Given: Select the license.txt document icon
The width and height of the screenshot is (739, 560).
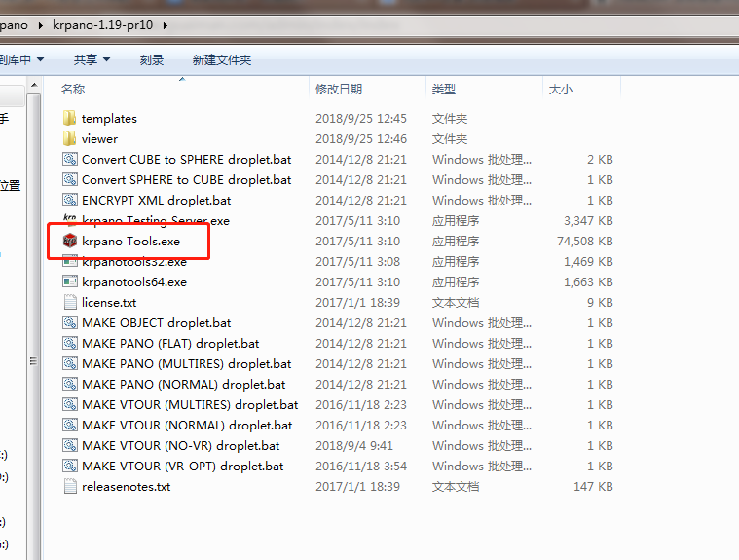Looking at the screenshot, I should tap(70, 302).
